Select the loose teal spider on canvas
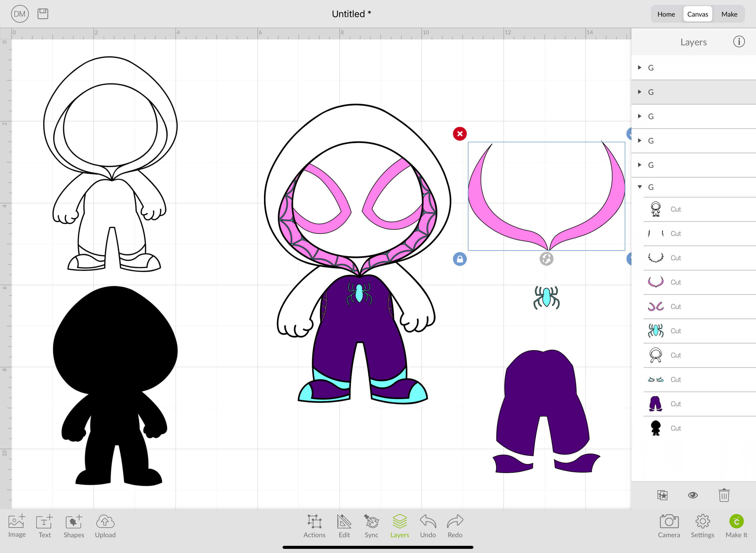756x553 pixels. pos(546,298)
